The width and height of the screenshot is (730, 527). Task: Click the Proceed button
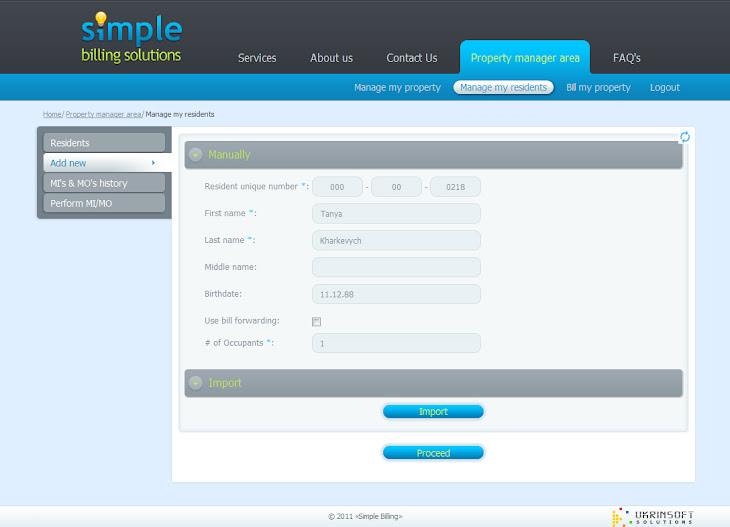pyautogui.click(x=433, y=453)
